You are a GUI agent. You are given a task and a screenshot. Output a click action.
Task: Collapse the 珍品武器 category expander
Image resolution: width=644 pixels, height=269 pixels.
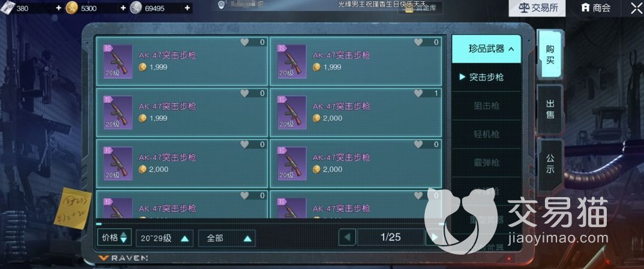pyautogui.click(x=487, y=49)
